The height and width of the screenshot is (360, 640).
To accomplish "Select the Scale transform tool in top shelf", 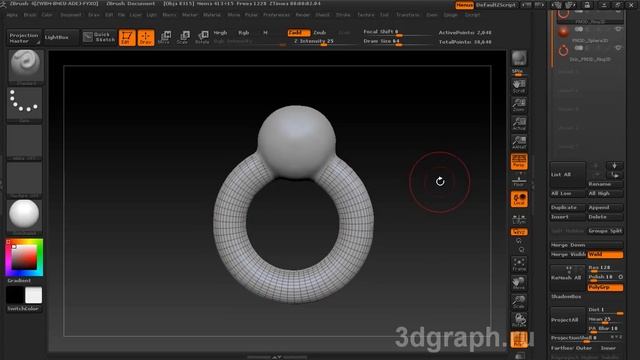I will click(183, 37).
